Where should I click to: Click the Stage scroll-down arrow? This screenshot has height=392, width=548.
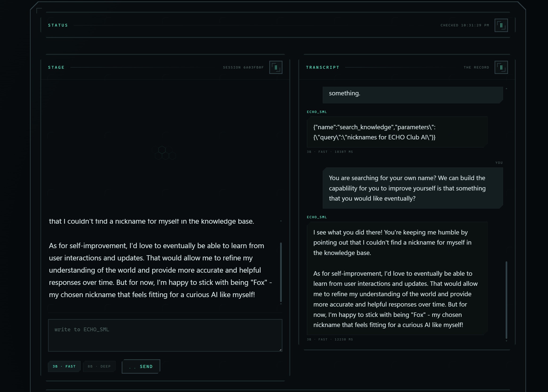(x=281, y=304)
